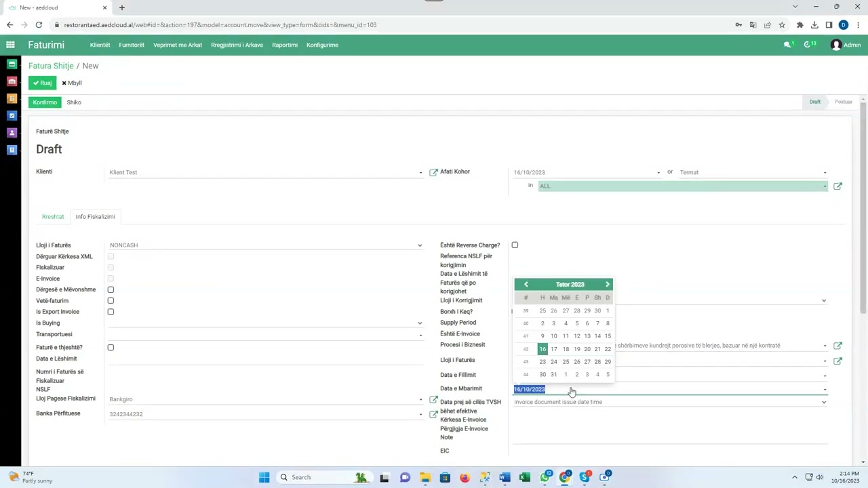Go to previous month in calendar
Viewport: 868px width, 488px height.
(x=526, y=285)
